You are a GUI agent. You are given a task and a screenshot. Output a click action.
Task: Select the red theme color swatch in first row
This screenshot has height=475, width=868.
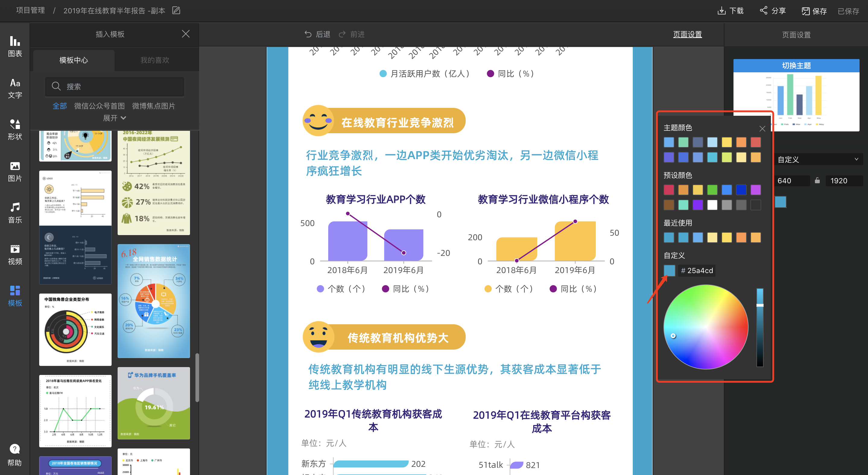(756, 142)
